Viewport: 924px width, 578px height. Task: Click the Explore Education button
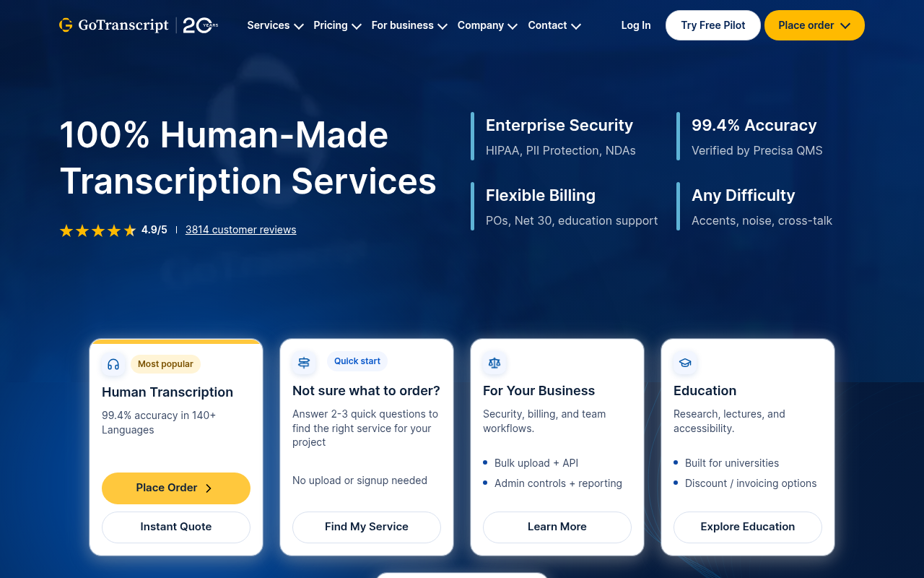point(748,527)
